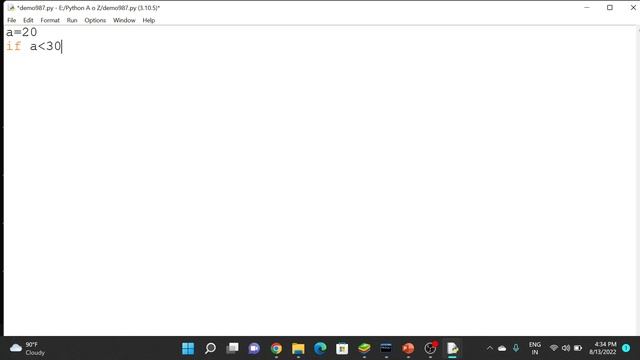Open the green stacked-layers app on taskbar
Viewport: 640px width, 360px height.
[x=364, y=348]
